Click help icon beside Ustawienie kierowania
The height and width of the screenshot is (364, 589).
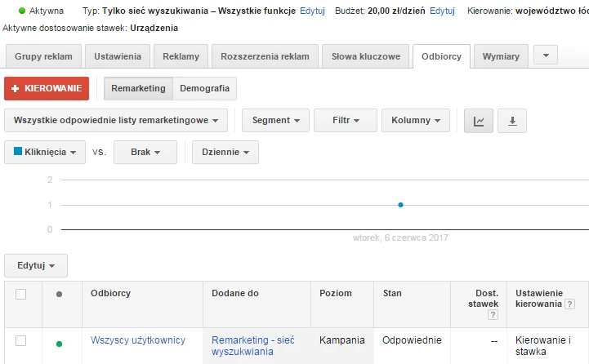(569, 304)
